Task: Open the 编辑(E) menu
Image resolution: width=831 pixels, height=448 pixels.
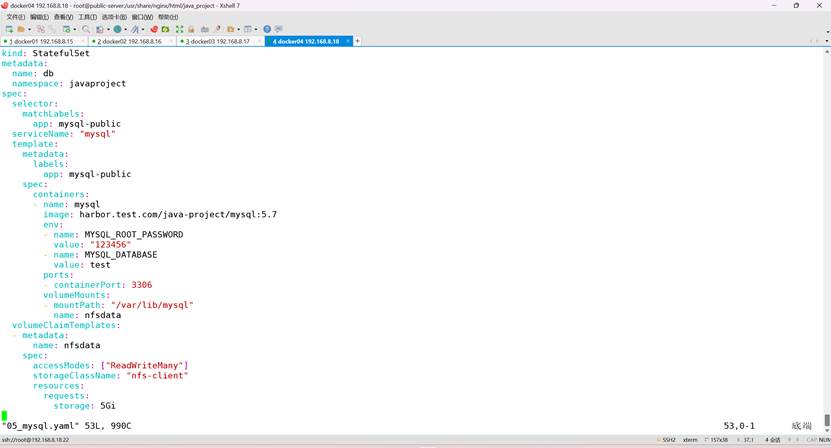Action: [39, 17]
